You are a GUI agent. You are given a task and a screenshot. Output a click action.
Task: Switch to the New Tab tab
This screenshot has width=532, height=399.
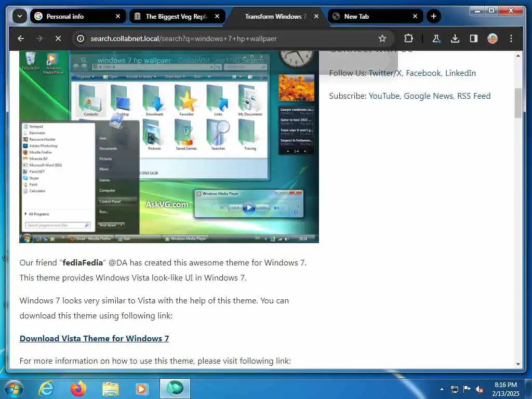[376, 16]
